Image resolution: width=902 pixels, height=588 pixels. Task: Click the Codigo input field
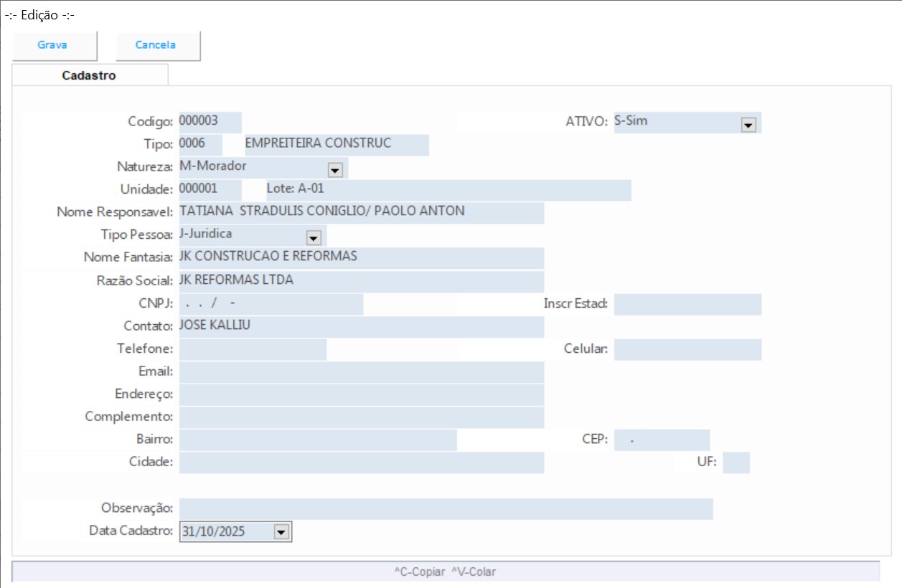pyautogui.click(x=210, y=122)
